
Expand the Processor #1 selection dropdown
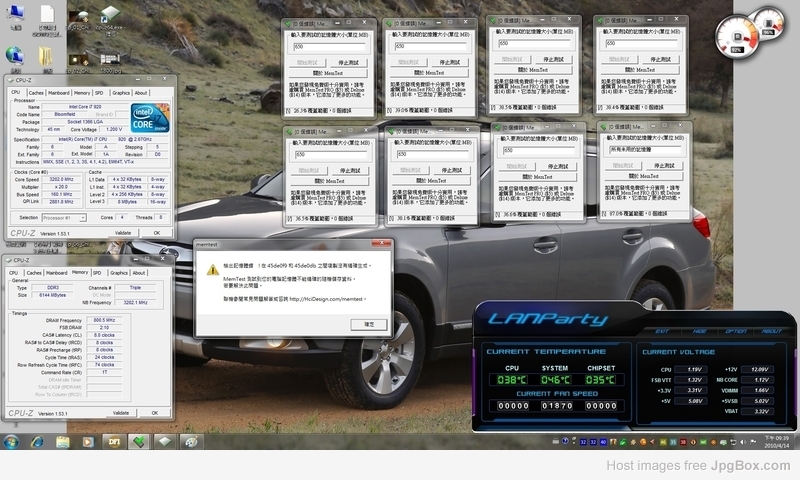[x=69, y=217]
